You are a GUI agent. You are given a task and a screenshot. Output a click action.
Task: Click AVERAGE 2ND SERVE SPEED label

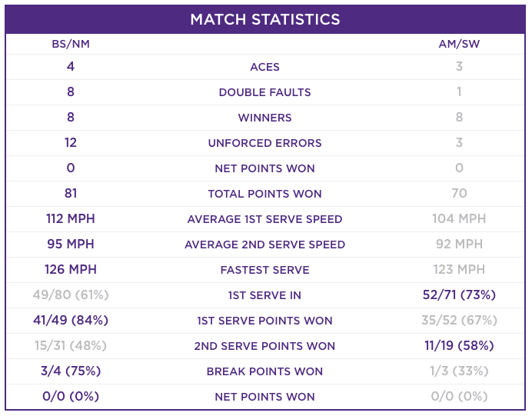click(x=264, y=245)
